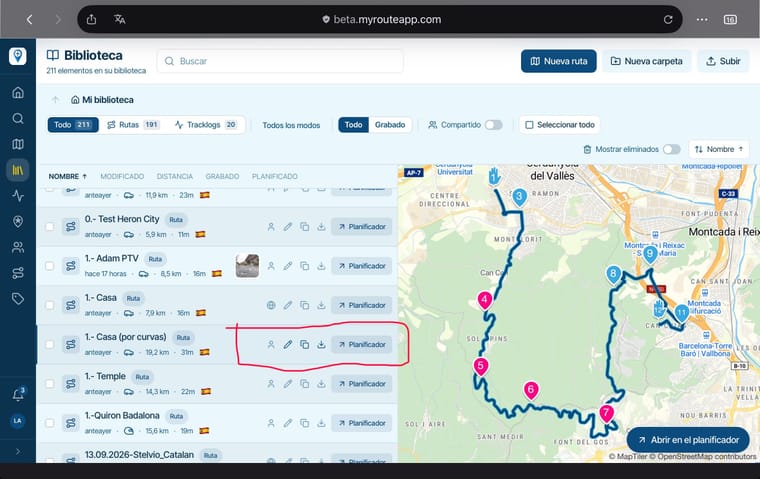The image size is (760, 479).
Task: Click the Nueva carpeta button
Action: click(x=647, y=61)
